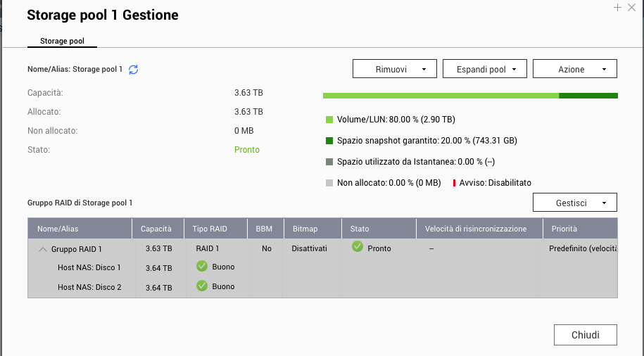
Task: Click the plus icon in the window corner
Action: click(617, 8)
